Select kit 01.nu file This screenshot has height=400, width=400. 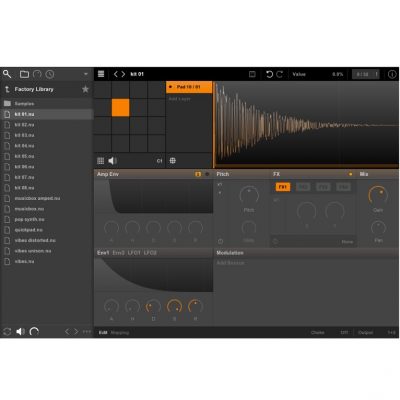(x=47, y=114)
